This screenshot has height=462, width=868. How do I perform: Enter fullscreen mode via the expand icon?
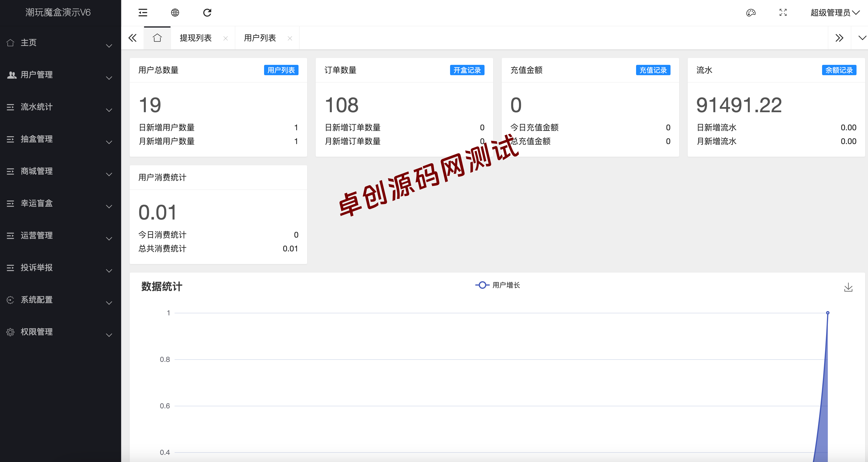pos(783,13)
